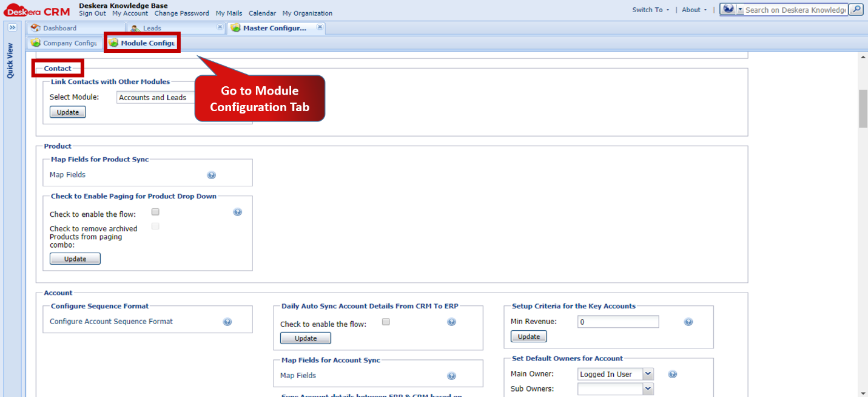Click inside the Min Revenue input field

(617, 322)
